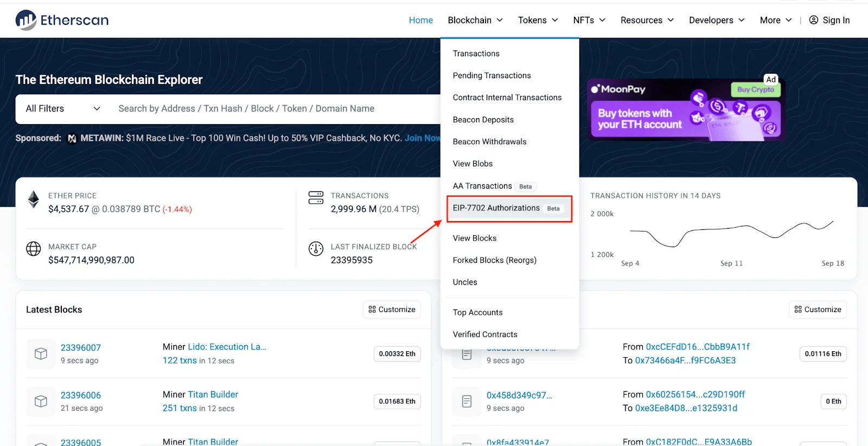Expand the More menu
This screenshot has width=868, height=446.
776,20
